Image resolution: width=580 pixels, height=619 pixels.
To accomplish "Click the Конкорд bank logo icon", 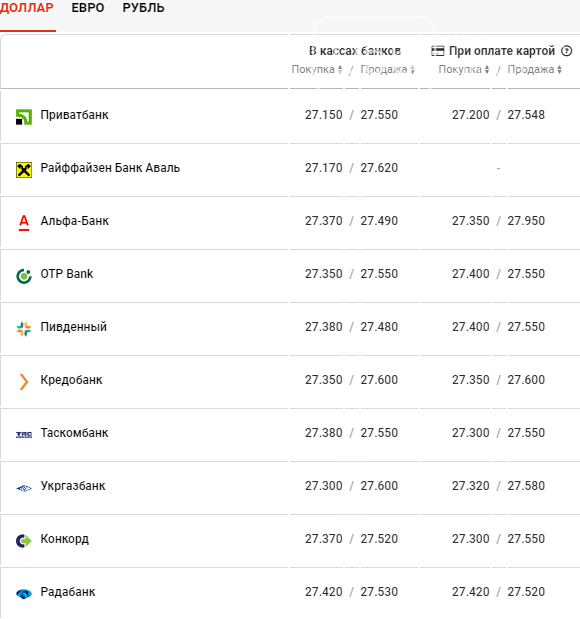I will [x=24, y=540].
